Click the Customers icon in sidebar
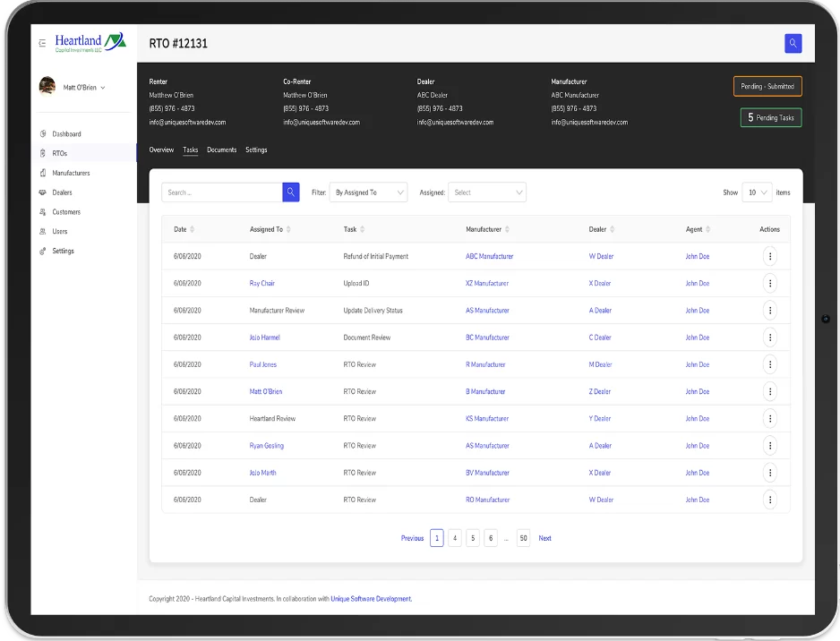This screenshot has width=840, height=641. pos(43,212)
